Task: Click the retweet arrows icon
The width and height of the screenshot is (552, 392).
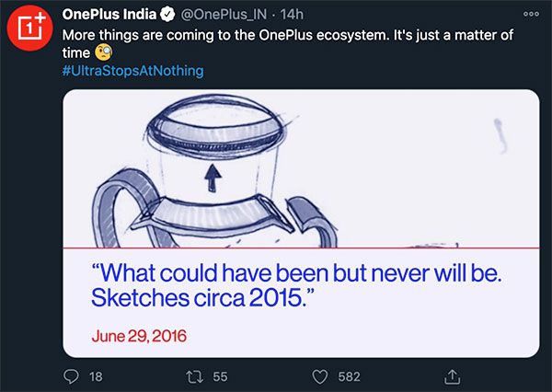Action: 194,376
